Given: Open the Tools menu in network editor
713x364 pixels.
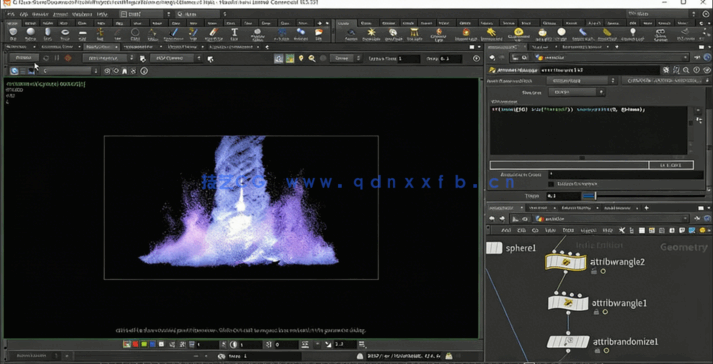Looking at the screenshot, I should (568, 230).
